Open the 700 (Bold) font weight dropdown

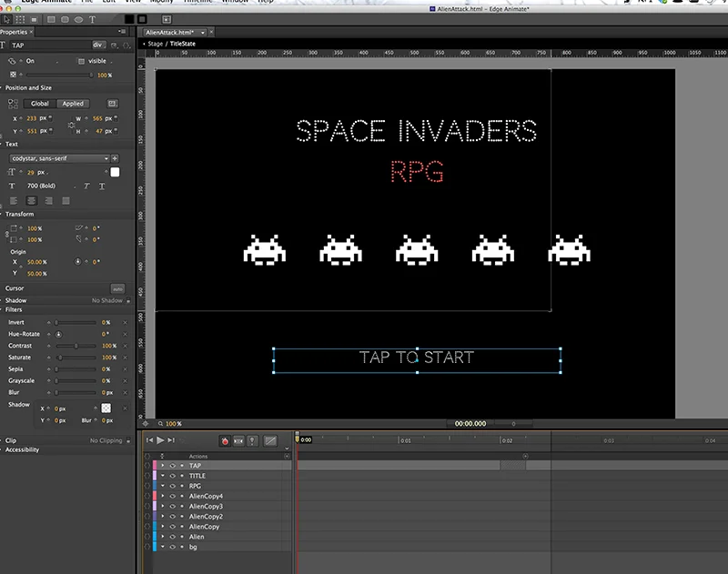pyautogui.click(x=50, y=186)
